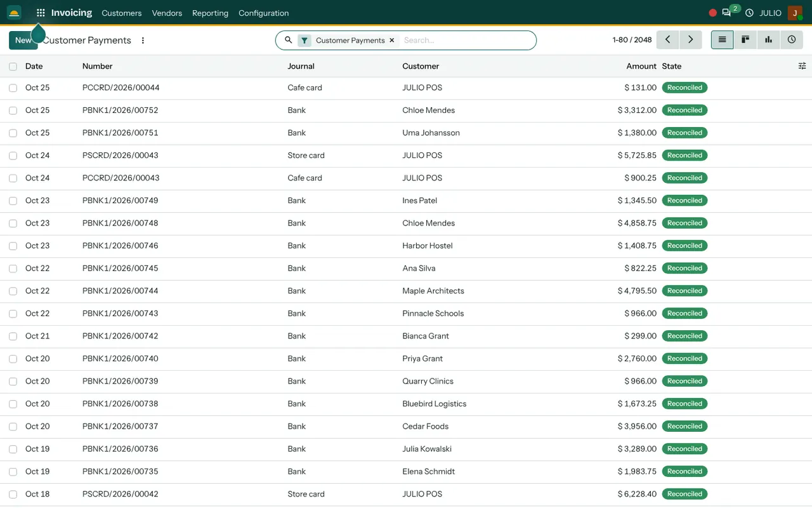Image resolution: width=812 pixels, height=508 pixels.
Task: Click the red status dot indicator
Action: coord(713,13)
